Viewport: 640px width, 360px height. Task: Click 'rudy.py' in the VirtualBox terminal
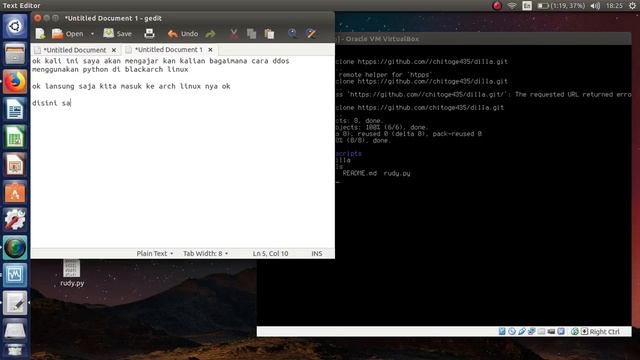(x=397, y=173)
